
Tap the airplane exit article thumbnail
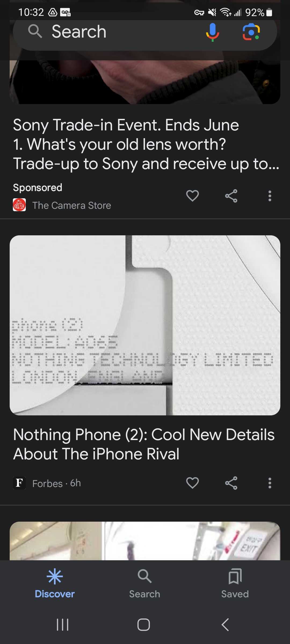click(145, 541)
